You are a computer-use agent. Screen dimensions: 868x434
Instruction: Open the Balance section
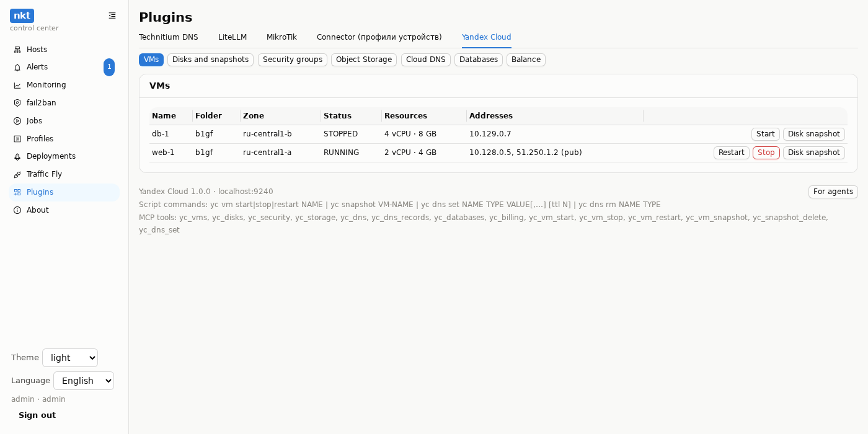526,60
